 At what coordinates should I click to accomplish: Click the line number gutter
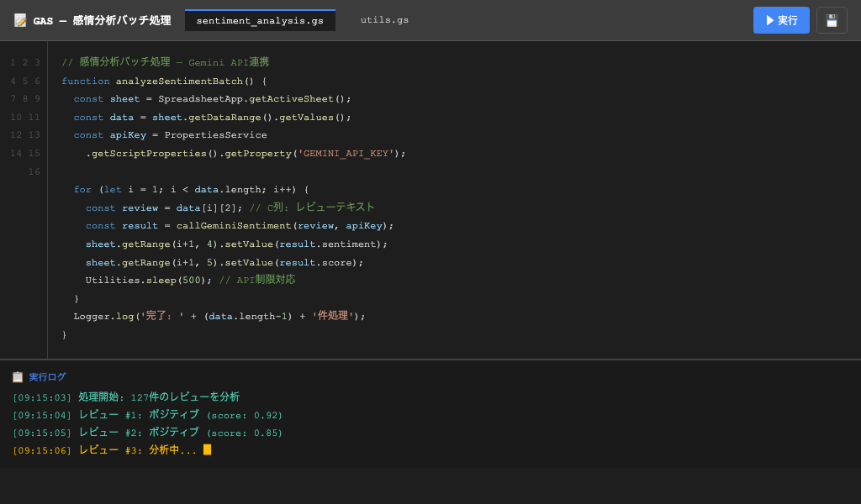click(24, 117)
